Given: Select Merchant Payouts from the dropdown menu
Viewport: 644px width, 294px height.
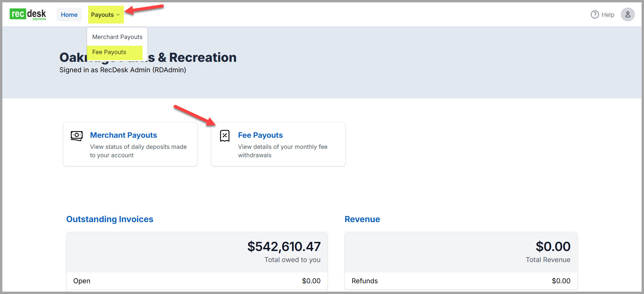Looking at the screenshot, I should tap(117, 37).
